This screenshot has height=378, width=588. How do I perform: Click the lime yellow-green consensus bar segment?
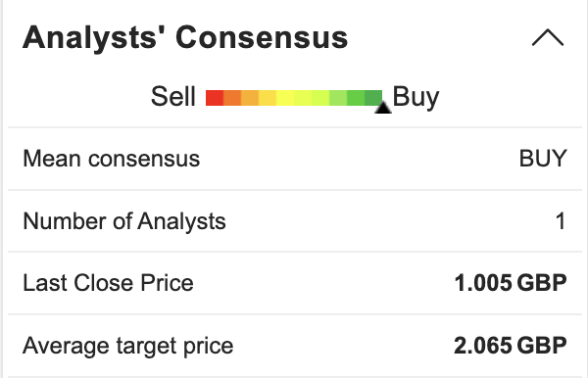(320, 97)
